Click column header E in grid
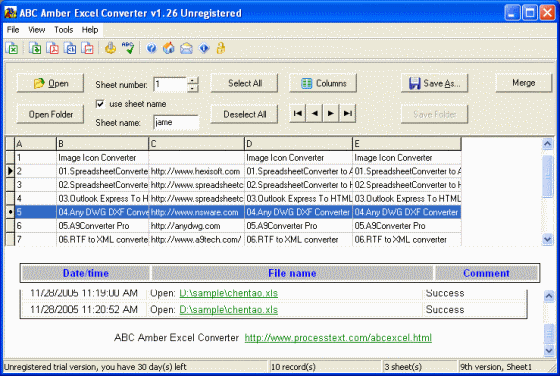The image size is (560, 376). (x=407, y=144)
